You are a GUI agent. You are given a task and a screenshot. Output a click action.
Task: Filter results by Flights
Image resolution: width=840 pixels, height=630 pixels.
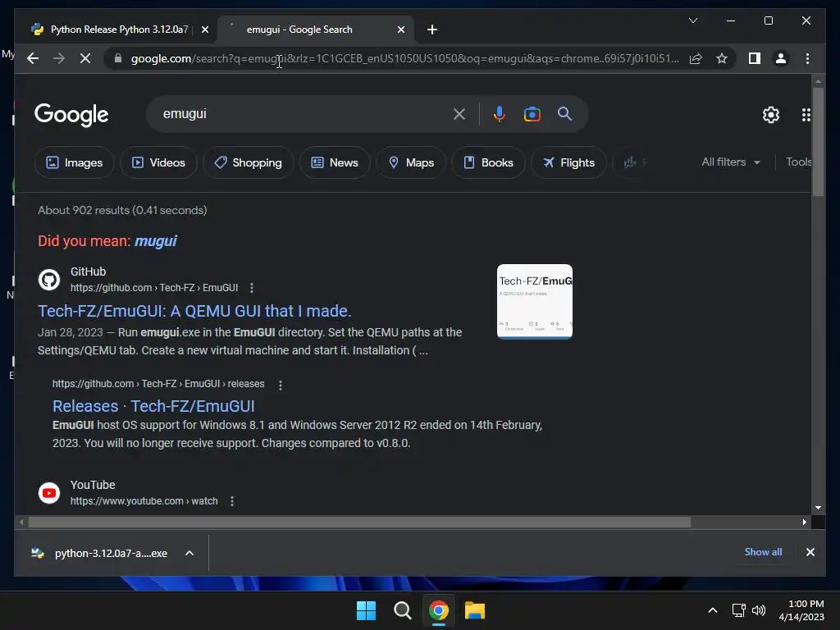click(x=569, y=162)
